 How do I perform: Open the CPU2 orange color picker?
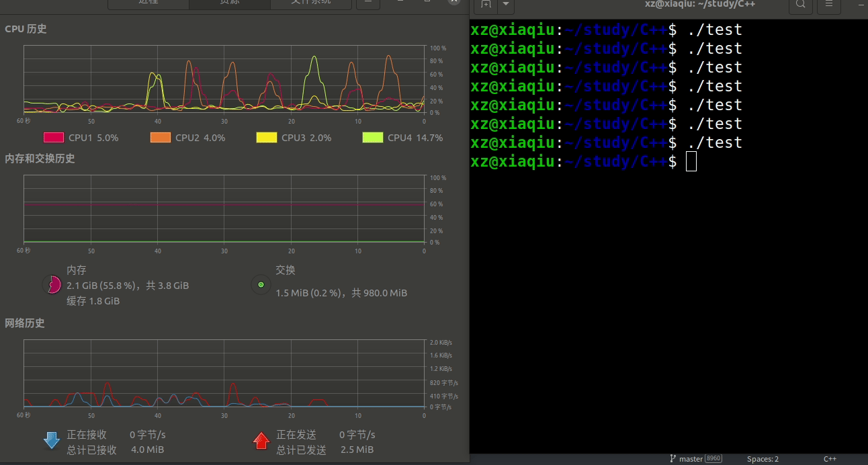pyautogui.click(x=161, y=138)
